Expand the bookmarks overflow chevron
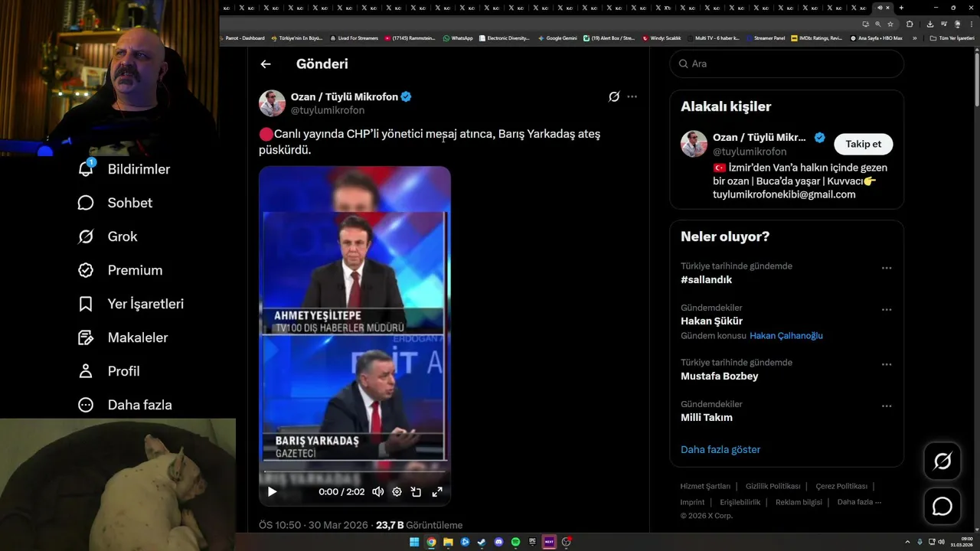 click(x=914, y=37)
